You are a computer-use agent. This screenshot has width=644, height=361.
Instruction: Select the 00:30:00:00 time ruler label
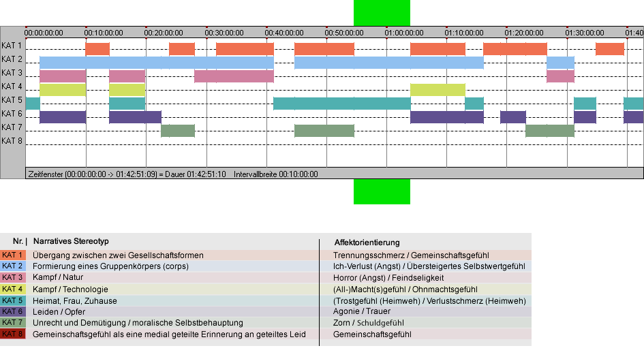(224, 33)
